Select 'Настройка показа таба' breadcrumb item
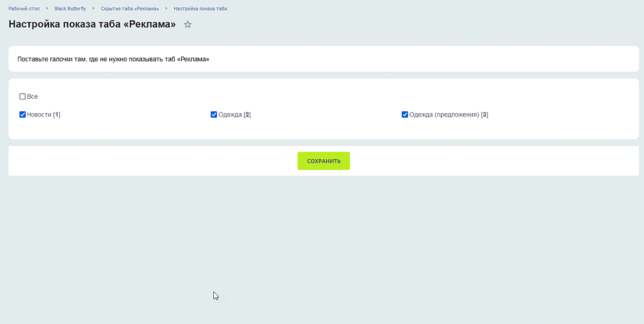 (x=200, y=9)
